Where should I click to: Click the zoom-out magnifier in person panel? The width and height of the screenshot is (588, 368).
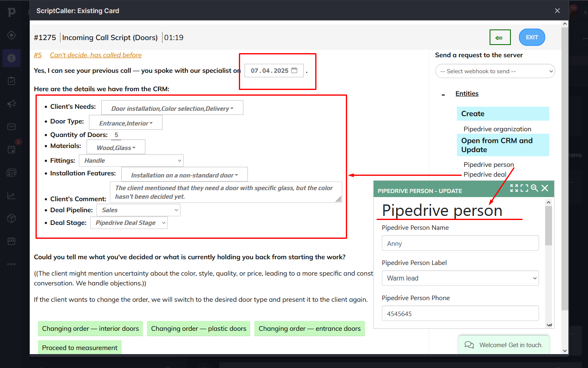pyautogui.click(x=535, y=188)
